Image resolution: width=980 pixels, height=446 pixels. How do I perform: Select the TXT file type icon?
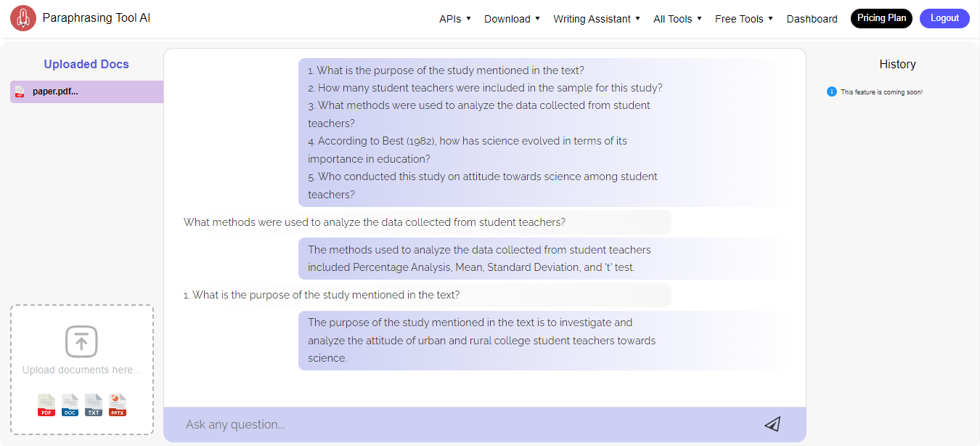tap(94, 405)
